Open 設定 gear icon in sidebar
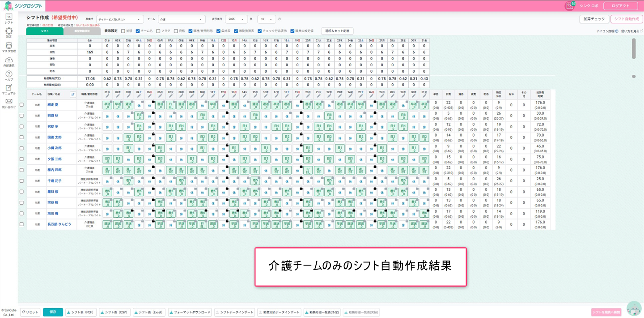 click(x=8, y=31)
